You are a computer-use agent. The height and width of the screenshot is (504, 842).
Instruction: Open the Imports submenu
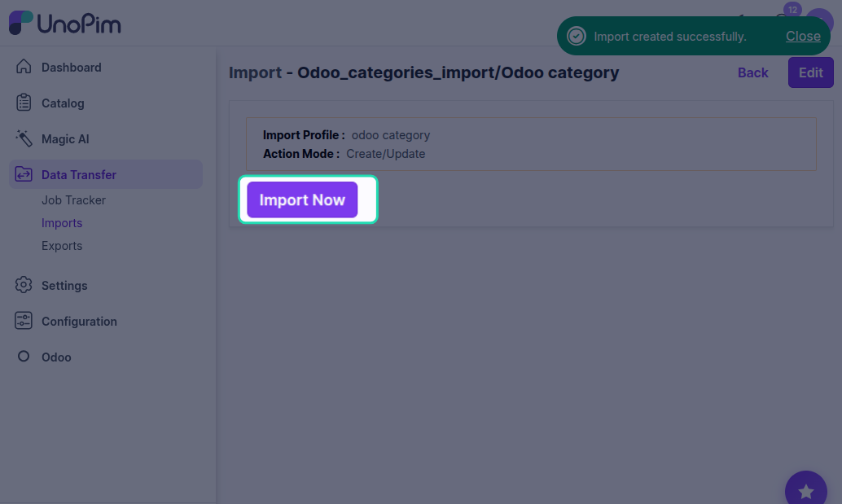pyautogui.click(x=62, y=223)
